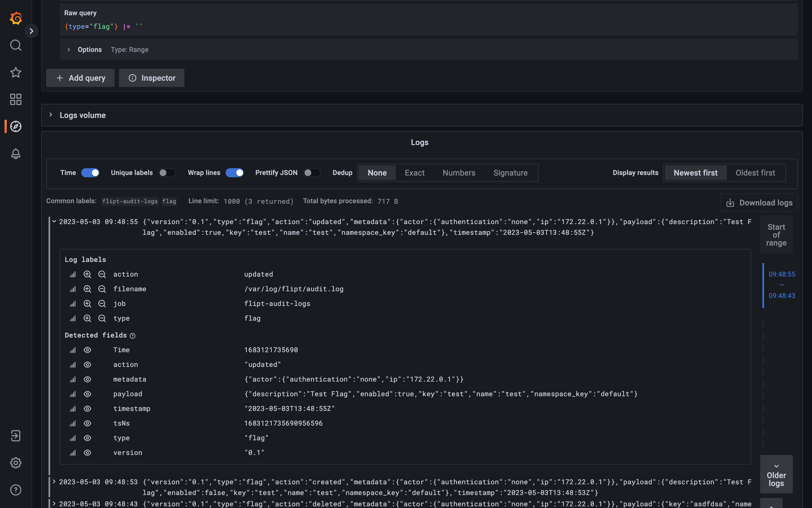Show statistics for payload detected field

click(73, 394)
